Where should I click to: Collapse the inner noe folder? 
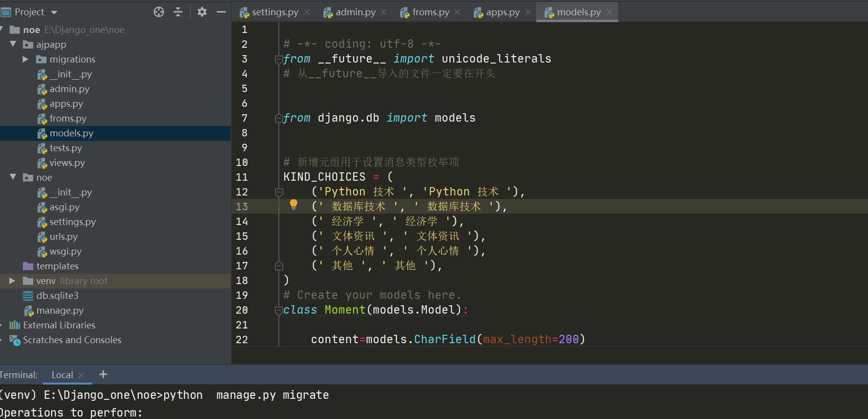point(13,177)
